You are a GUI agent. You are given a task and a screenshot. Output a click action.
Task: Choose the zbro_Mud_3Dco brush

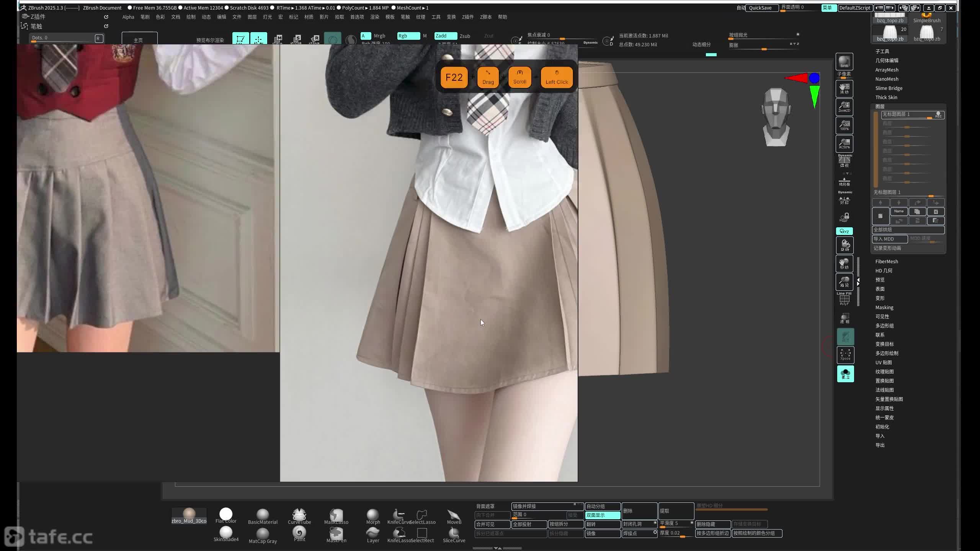click(x=189, y=516)
